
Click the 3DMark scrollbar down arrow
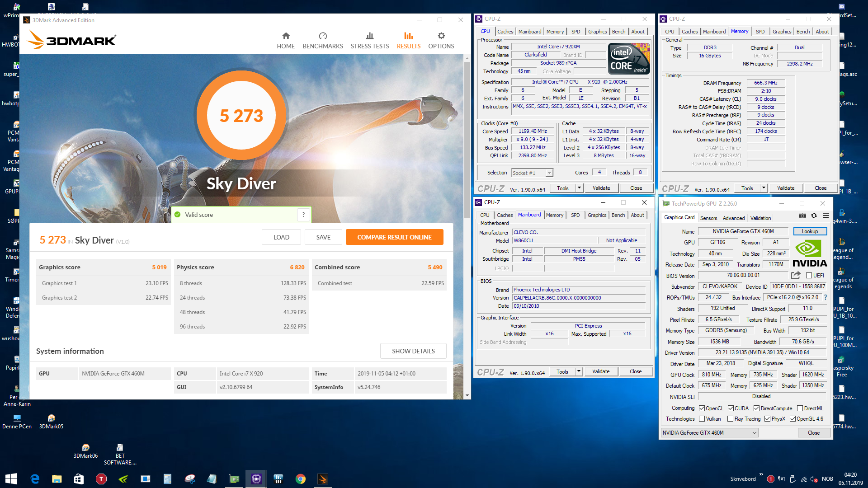(467, 395)
